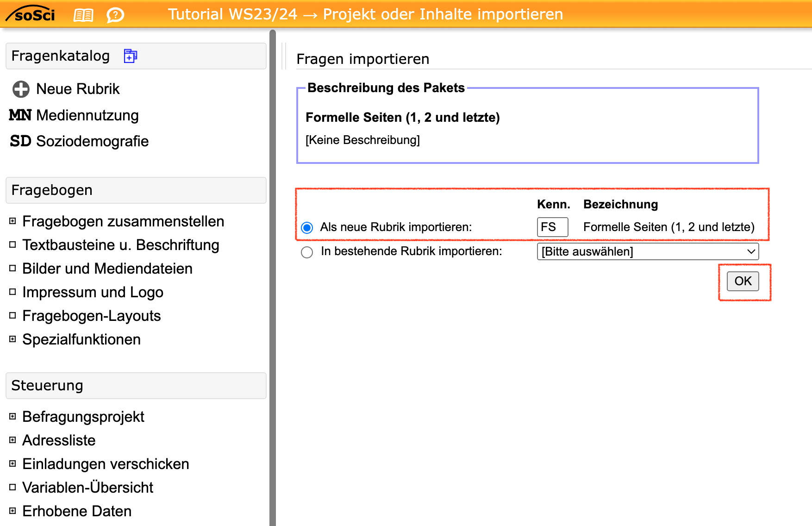The image size is (812, 526).
Task: Click the Kenn. input field with FS
Action: 552,227
